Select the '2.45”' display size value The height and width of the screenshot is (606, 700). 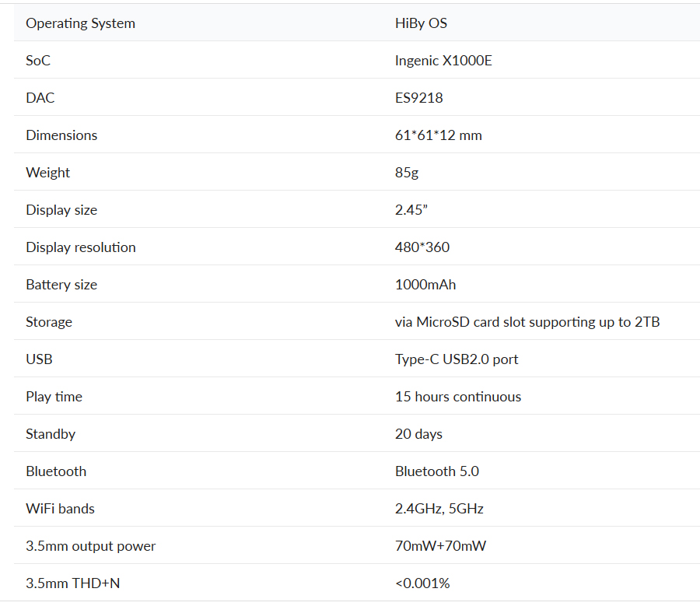coord(411,210)
